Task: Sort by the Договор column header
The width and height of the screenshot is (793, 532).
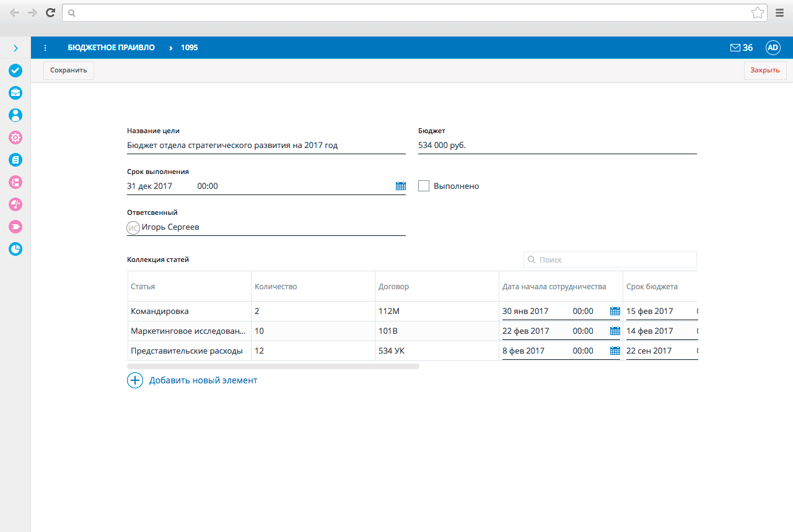Action: click(x=437, y=287)
